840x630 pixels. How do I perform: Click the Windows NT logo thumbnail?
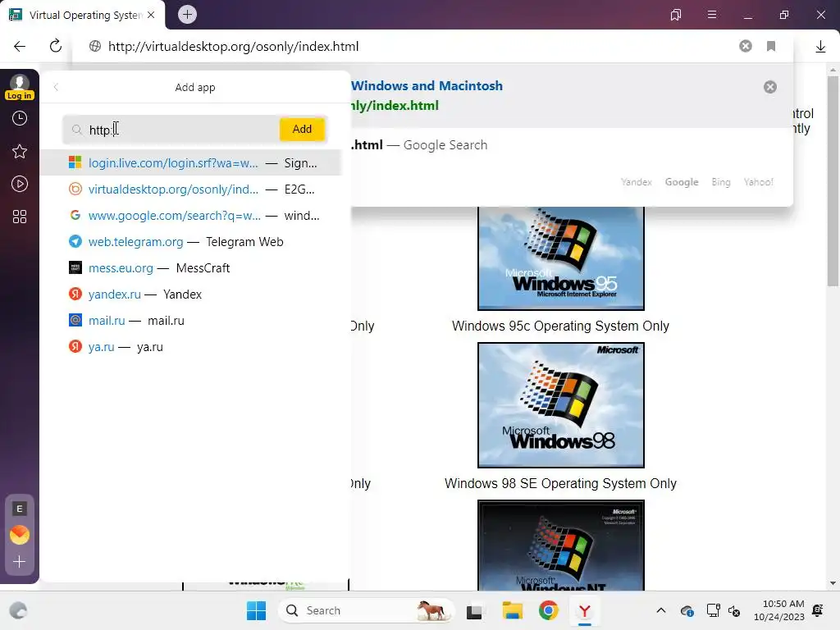click(x=561, y=546)
